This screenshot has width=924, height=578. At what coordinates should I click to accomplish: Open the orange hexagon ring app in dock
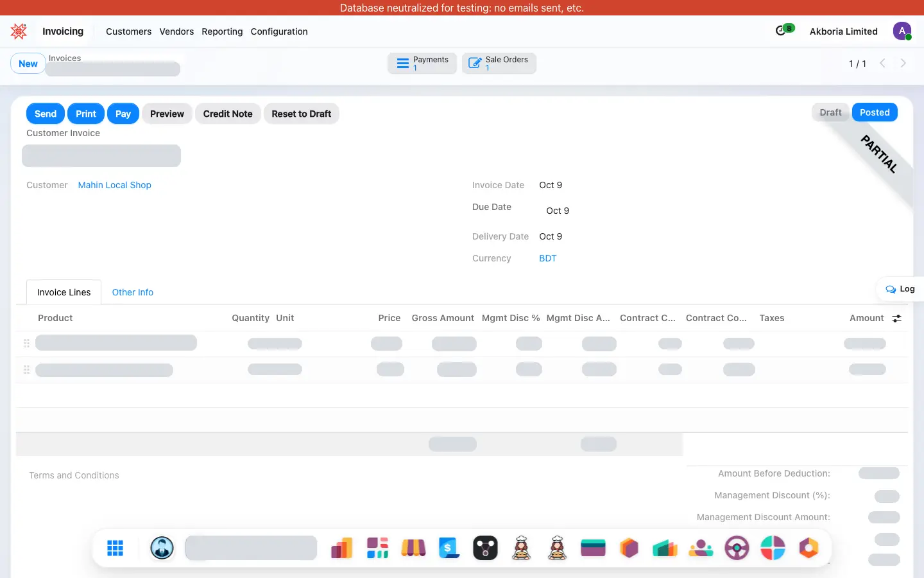pyautogui.click(x=809, y=548)
